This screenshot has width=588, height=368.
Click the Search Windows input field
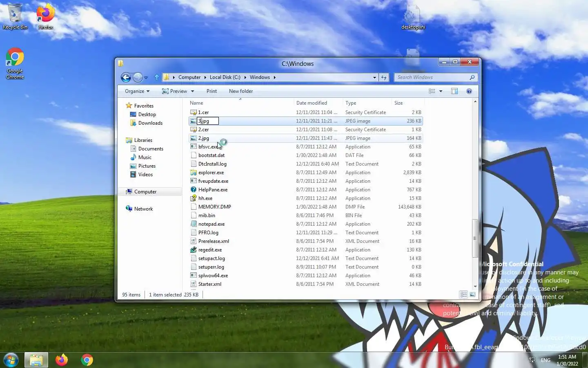coord(432,77)
